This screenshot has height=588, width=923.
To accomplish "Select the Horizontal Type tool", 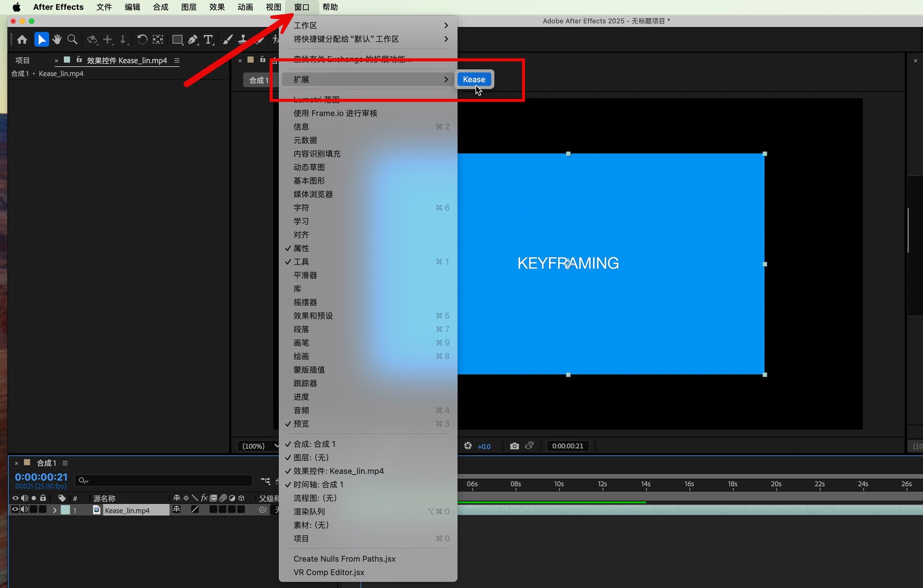I will [x=208, y=39].
